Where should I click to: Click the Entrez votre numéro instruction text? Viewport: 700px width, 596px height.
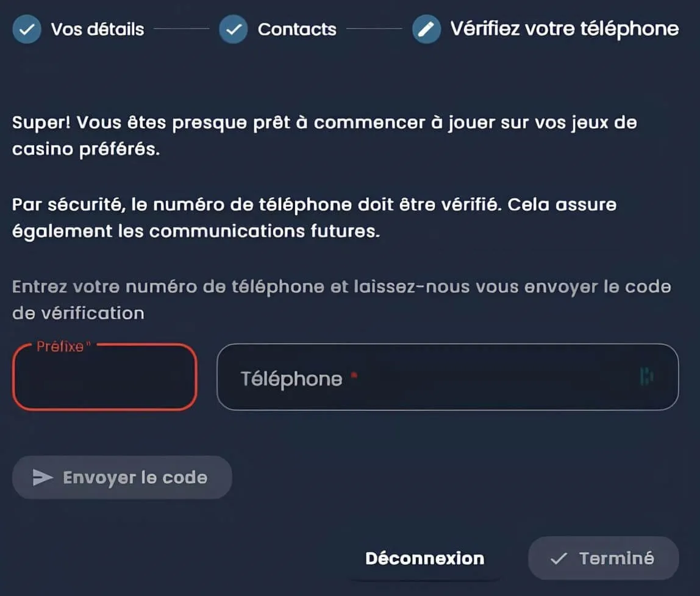(341, 300)
